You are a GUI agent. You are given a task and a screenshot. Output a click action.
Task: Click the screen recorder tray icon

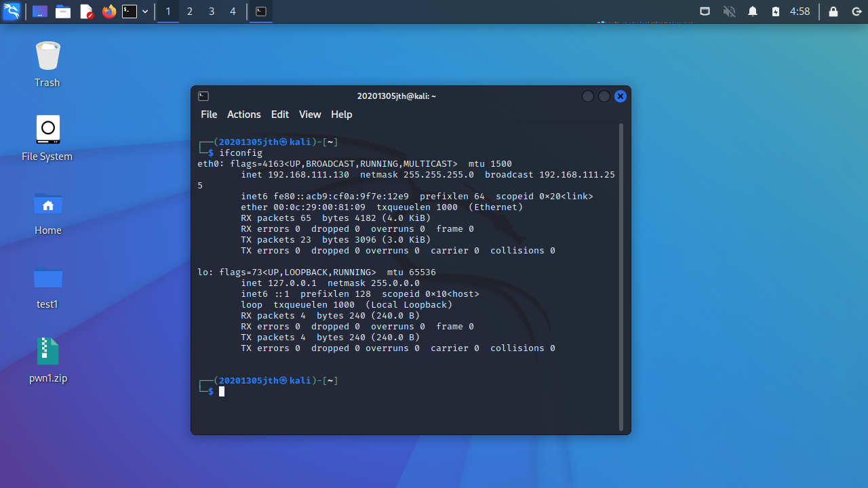[705, 12]
